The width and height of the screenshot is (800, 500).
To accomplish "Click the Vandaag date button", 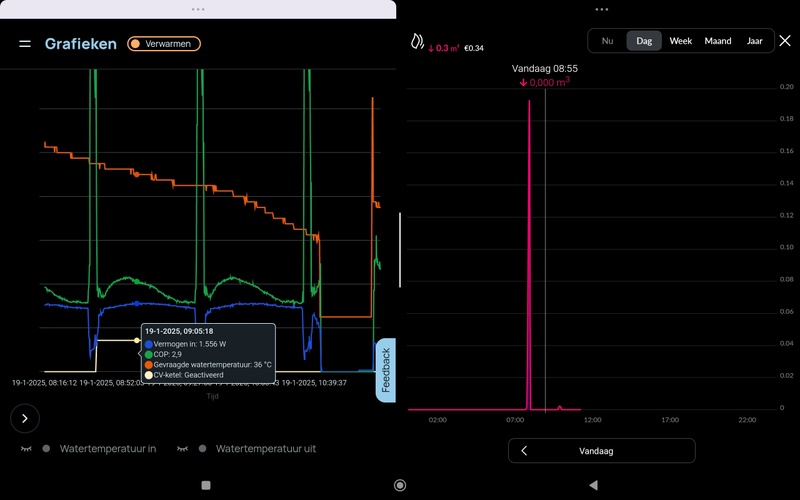I will (602, 451).
